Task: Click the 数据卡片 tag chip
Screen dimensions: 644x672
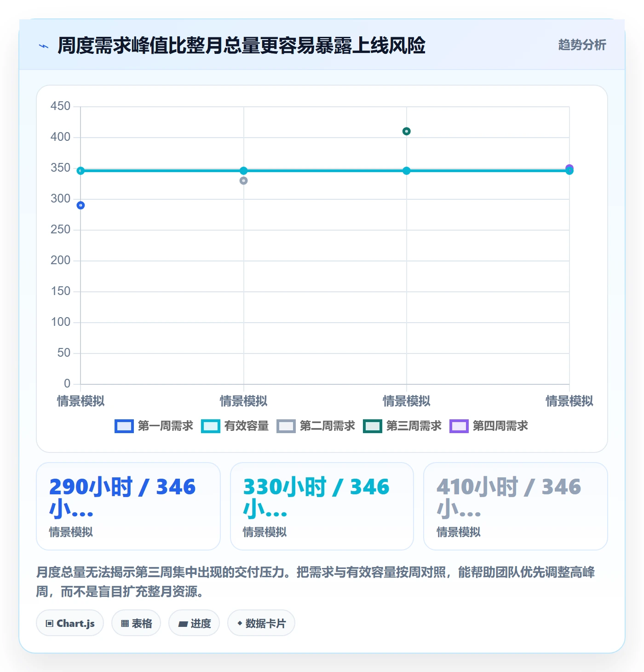Action: coord(261,623)
